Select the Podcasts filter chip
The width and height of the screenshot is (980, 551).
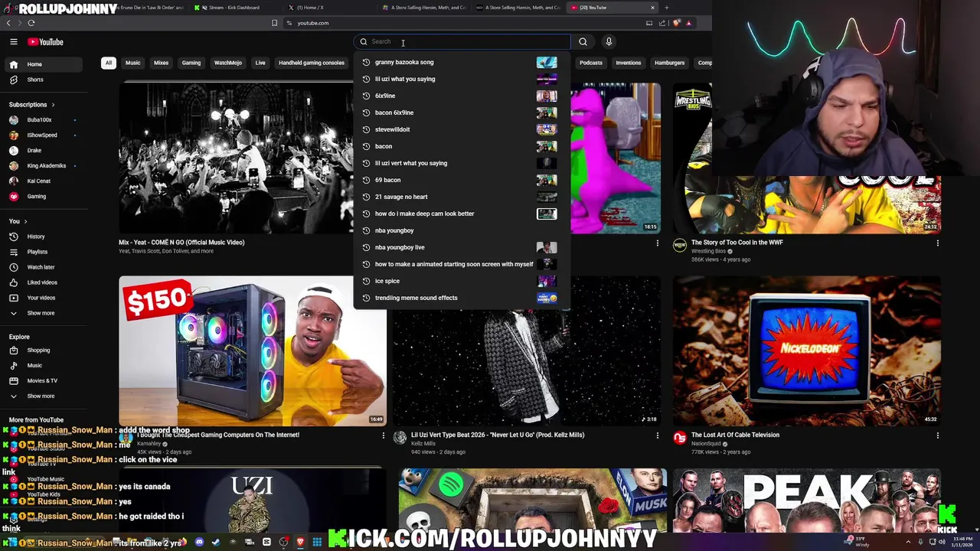591,63
